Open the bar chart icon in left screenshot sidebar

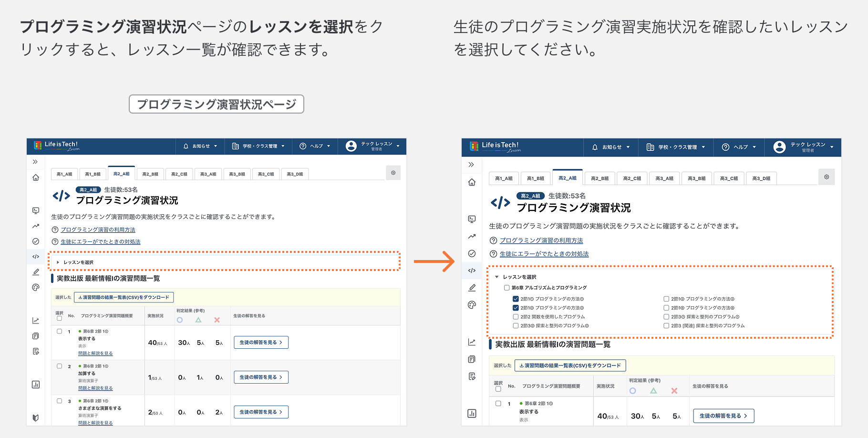coord(36,385)
